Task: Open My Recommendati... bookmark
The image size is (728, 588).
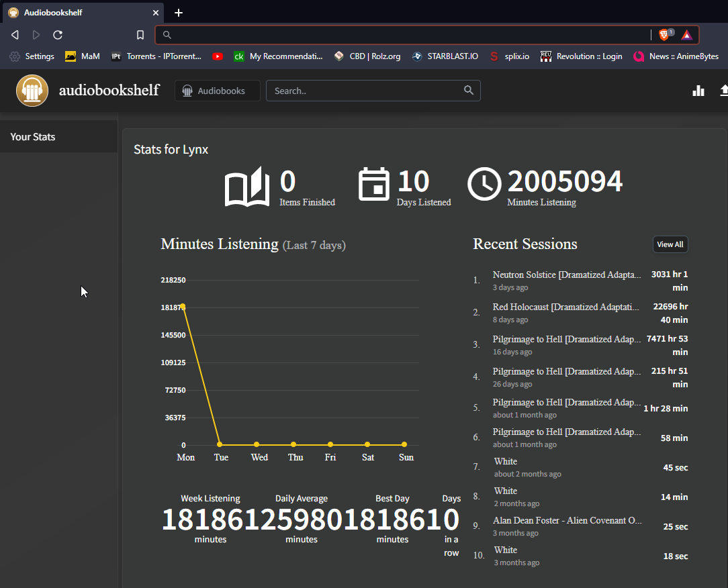Action: [x=278, y=56]
